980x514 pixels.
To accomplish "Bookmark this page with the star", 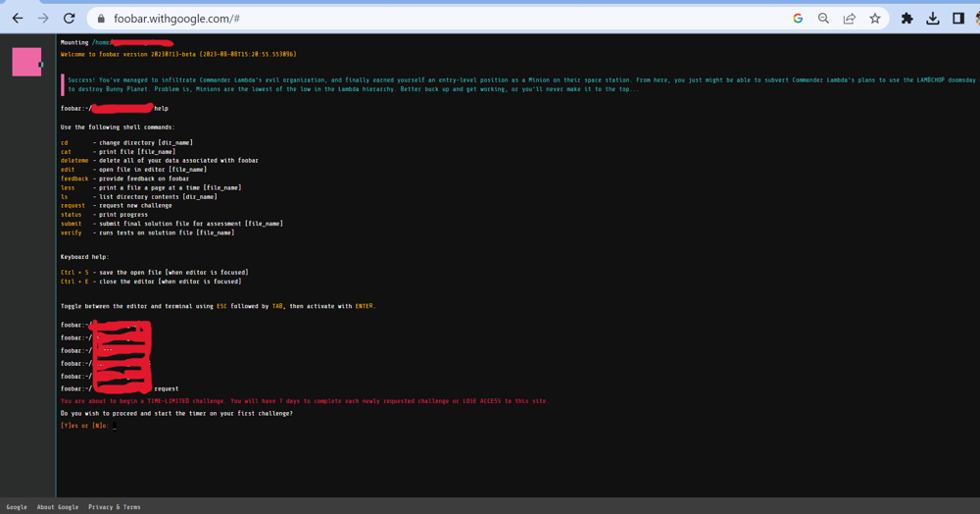I will (875, 19).
